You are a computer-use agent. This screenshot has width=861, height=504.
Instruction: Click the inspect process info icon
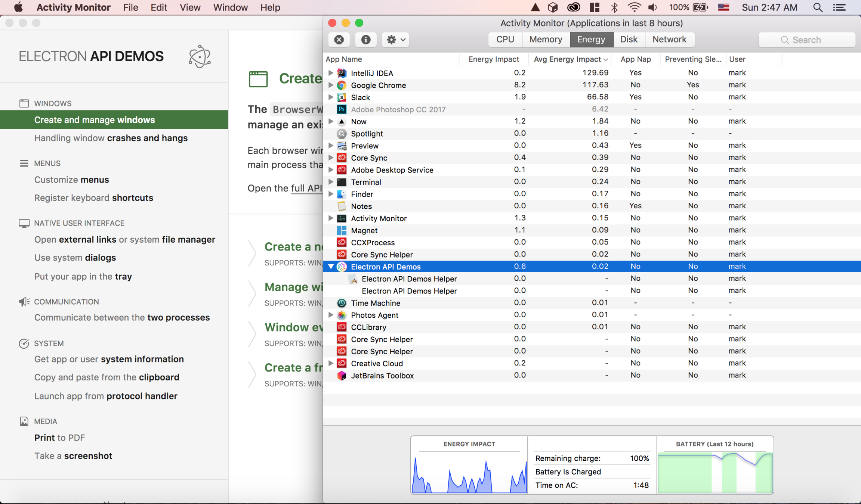coord(365,40)
